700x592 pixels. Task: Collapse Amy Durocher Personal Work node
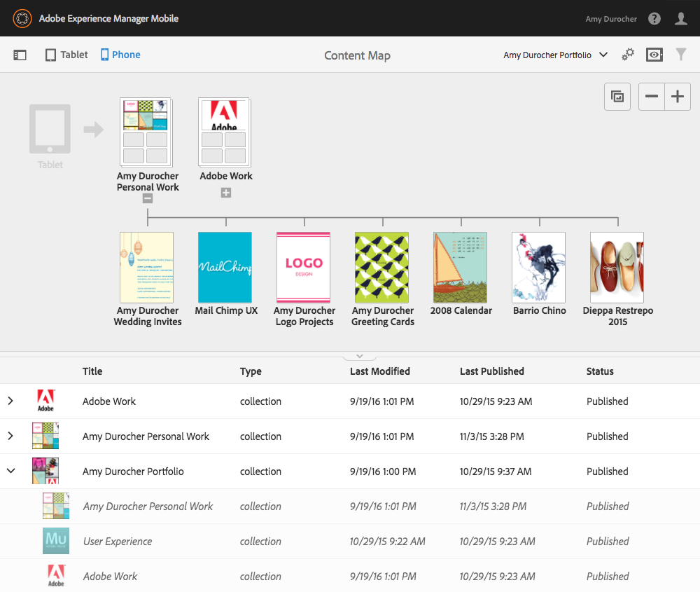(x=148, y=198)
